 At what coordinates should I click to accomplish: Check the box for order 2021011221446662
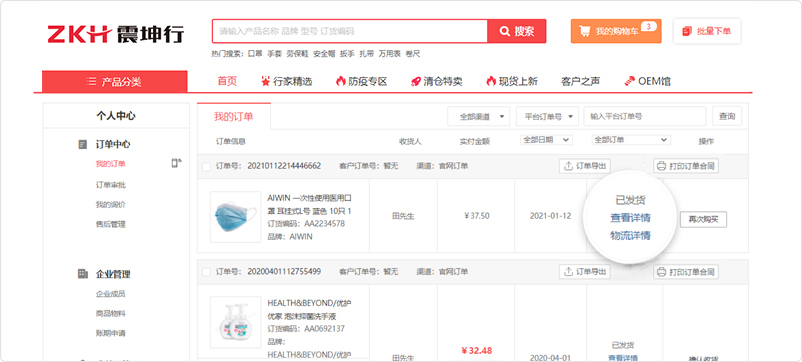click(206, 166)
